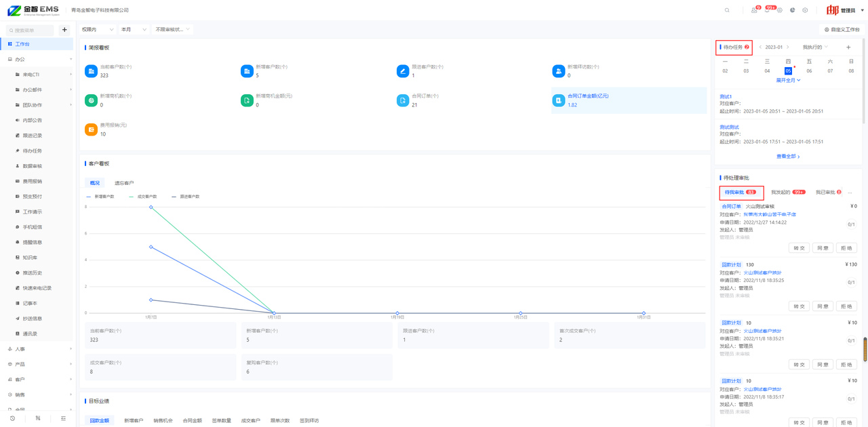Screen dimensions: 868x427
Task: Expand the 人事 sidebar group
Action: pos(37,349)
